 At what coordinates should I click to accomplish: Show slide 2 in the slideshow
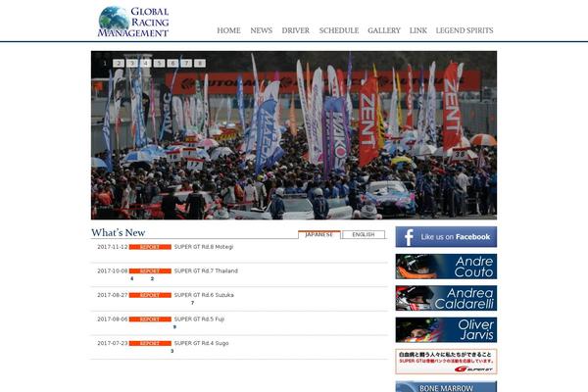point(119,64)
